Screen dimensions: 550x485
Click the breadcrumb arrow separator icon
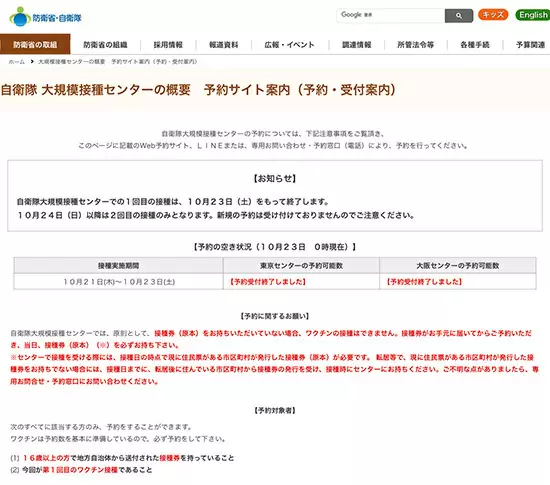click(32, 62)
